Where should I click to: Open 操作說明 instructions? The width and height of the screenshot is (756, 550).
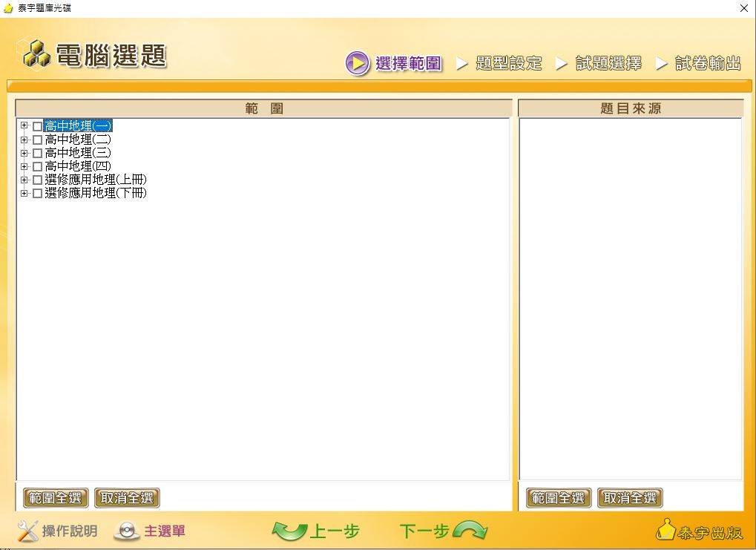[x=70, y=531]
